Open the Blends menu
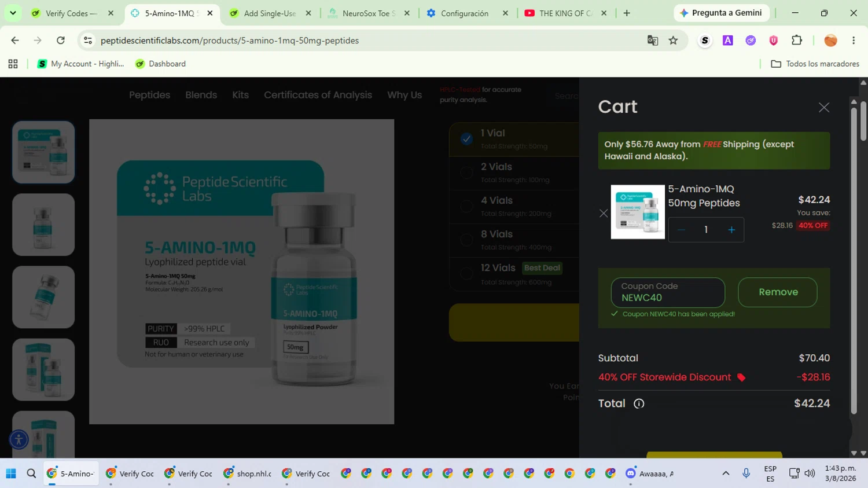The height and width of the screenshot is (488, 868). [201, 95]
